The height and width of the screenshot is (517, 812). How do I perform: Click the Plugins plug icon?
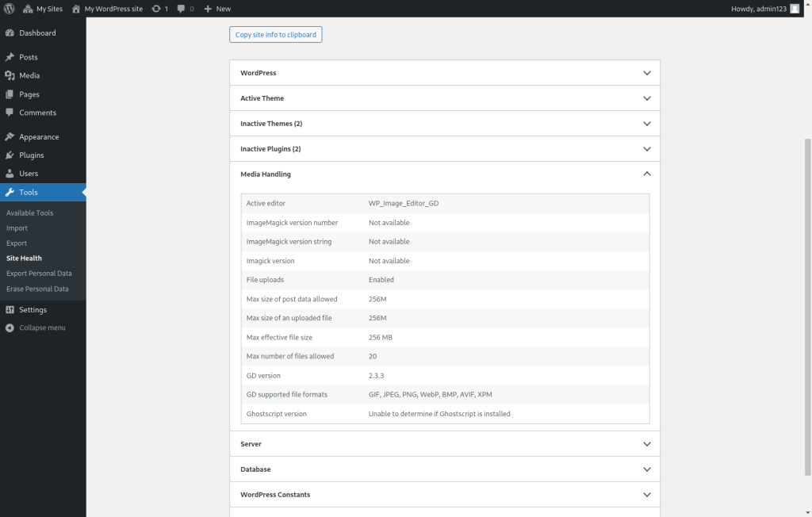click(10, 155)
